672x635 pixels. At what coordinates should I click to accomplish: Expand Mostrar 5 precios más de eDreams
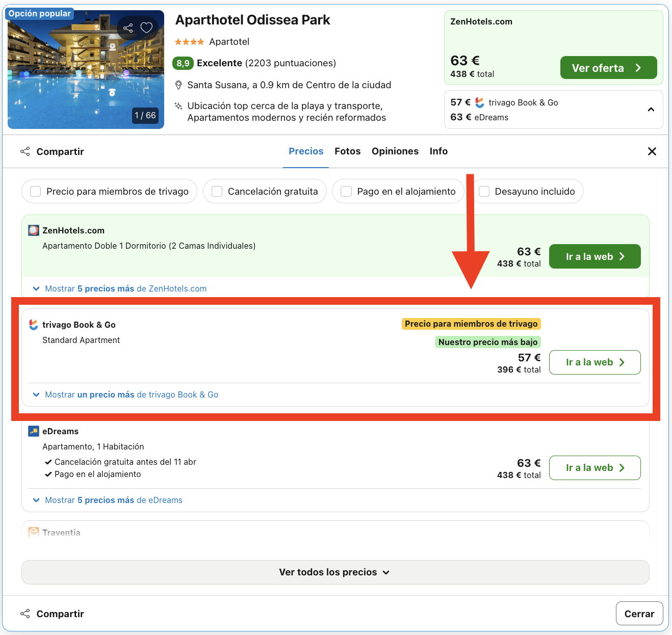[108, 500]
